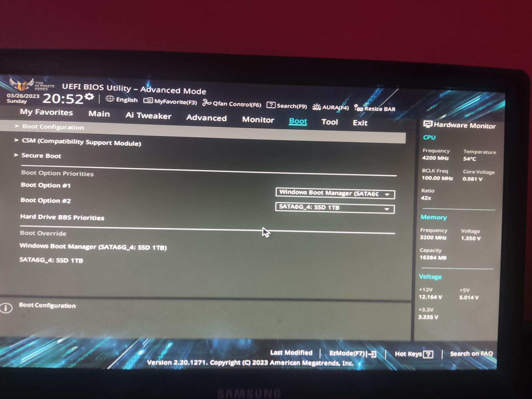Switch to the Boot tab

tap(297, 122)
